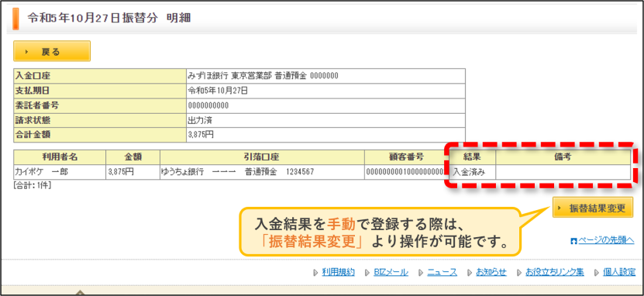Click the arrow icon beside BIZメール
Image resolution: width=644 pixels, height=296 pixels.
tap(367, 273)
